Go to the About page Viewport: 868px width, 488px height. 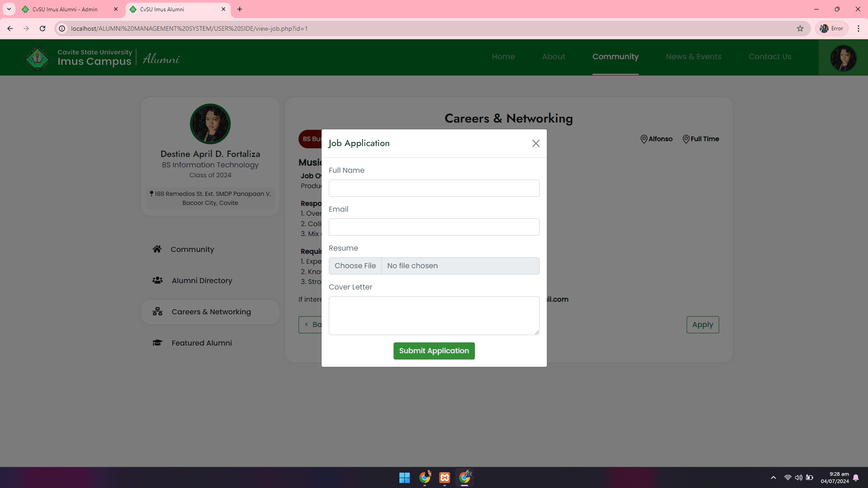click(x=553, y=57)
